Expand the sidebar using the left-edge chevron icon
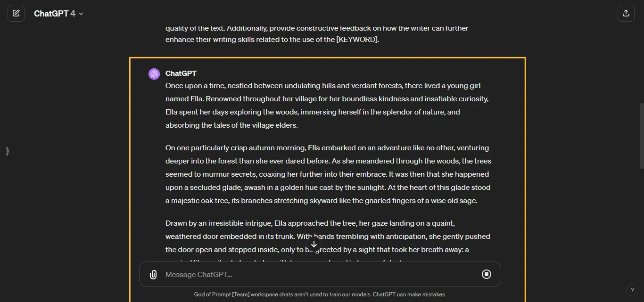Screen dimensions: 644x302 tap(7, 151)
